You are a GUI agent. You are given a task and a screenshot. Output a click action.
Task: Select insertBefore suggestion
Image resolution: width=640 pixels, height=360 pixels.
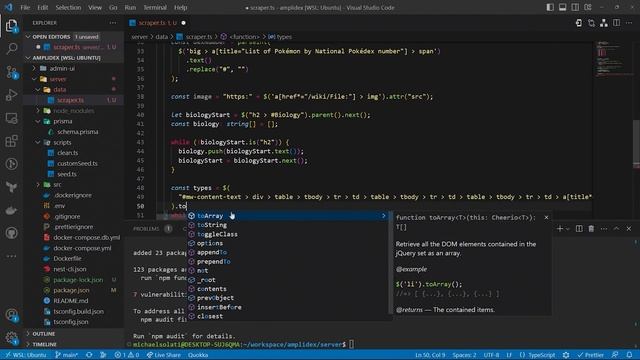tap(287, 307)
